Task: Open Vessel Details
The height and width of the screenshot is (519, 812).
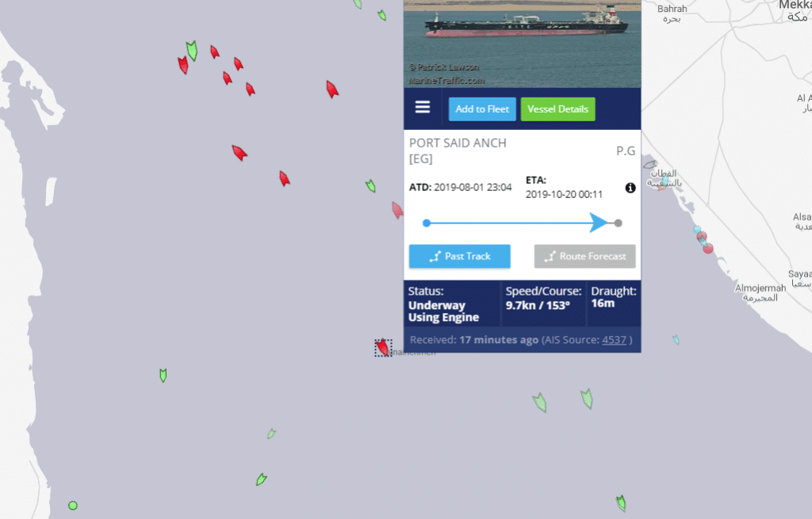Action: (557, 109)
